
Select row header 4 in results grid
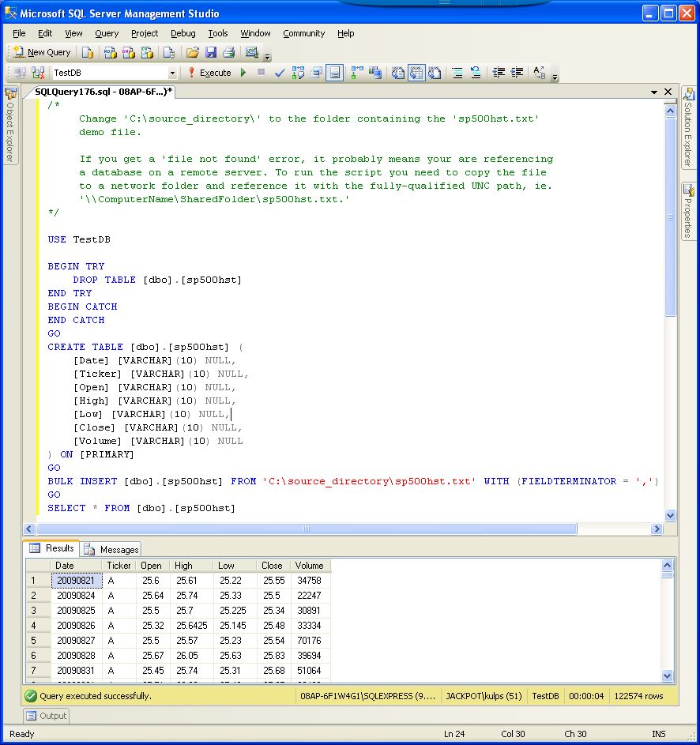click(38, 625)
